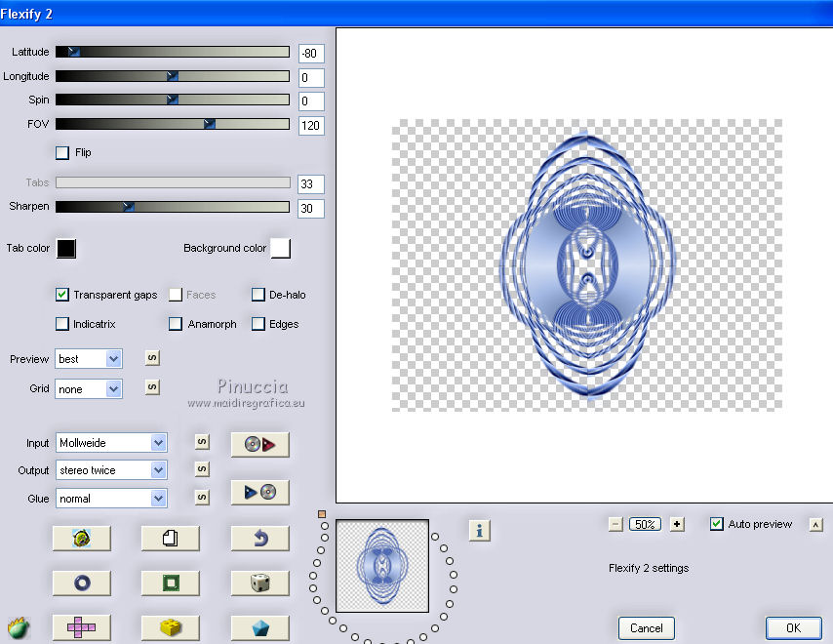833x644 pixels.
Task: Click the small caret button beside Auto preview
Action: (816, 525)
